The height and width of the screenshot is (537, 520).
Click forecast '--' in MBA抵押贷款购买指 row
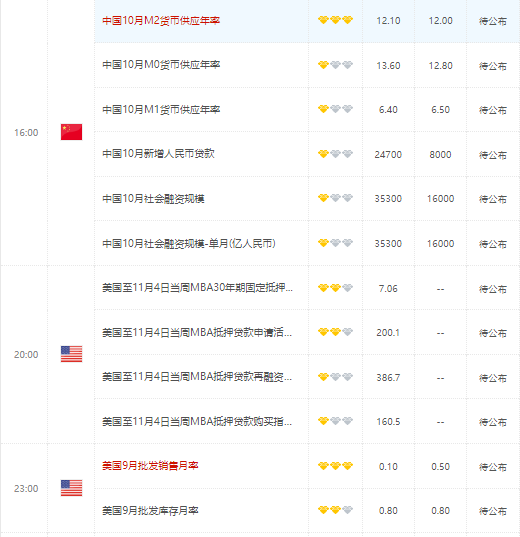coord(441,422)
